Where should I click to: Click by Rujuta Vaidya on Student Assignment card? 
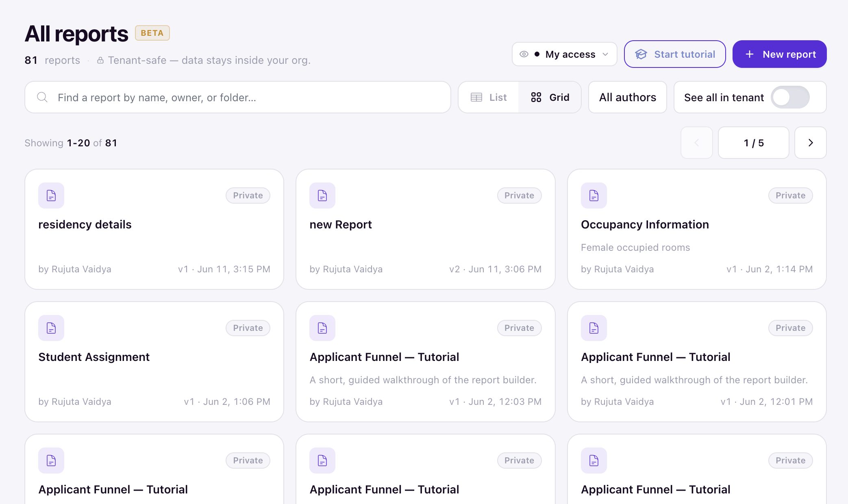point(75,402)
